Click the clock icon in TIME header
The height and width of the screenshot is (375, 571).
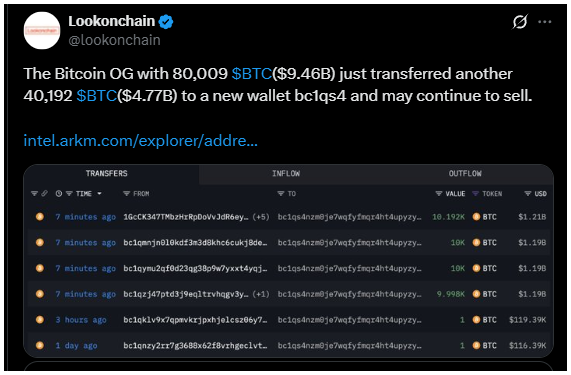coord(59,194)
